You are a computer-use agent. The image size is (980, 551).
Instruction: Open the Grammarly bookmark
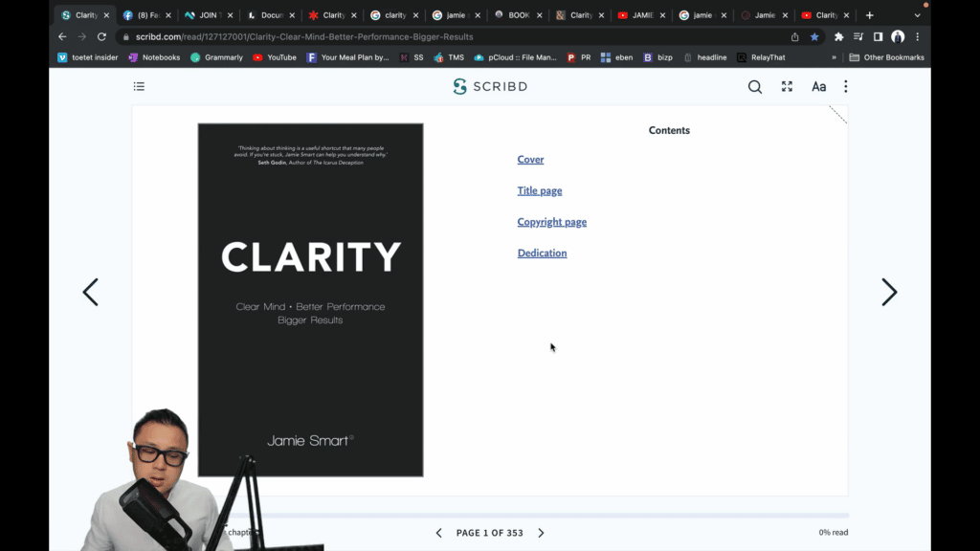pos(216,57)
